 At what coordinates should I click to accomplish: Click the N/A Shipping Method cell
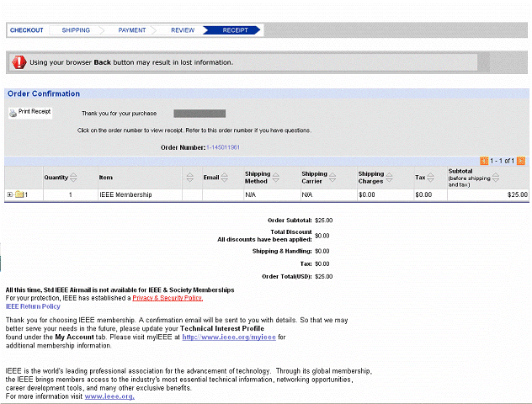click(x=272, y=194)
